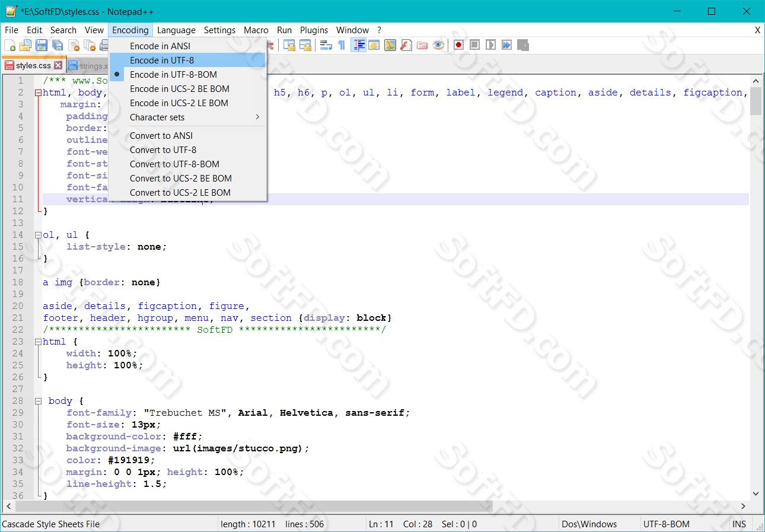Click the Open file toolbar icon

[x=26, y=45]
